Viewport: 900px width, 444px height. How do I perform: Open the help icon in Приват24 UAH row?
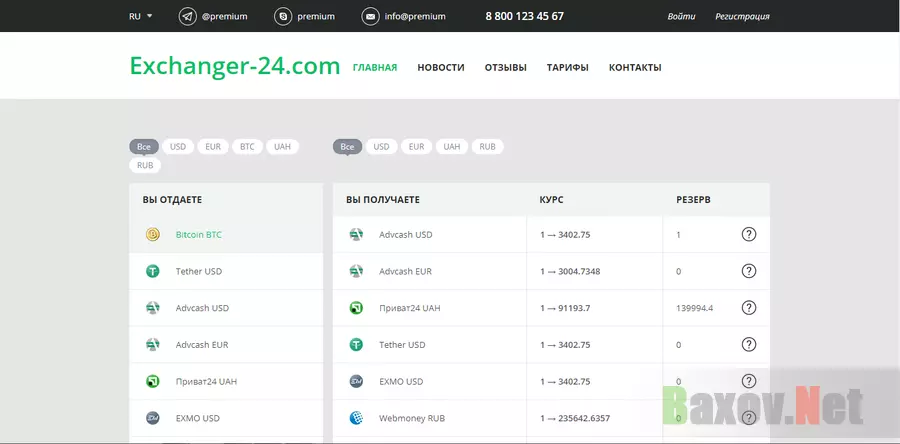748,307
